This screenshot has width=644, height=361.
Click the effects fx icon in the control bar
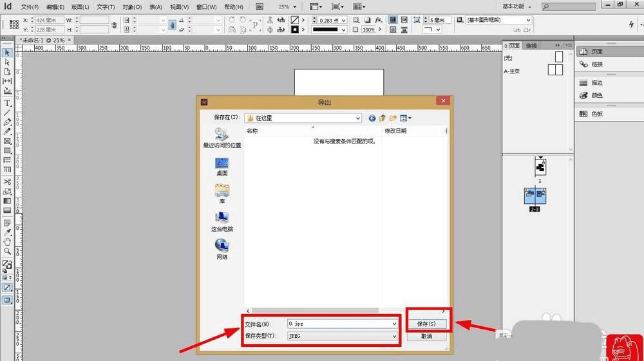point(378,20)
